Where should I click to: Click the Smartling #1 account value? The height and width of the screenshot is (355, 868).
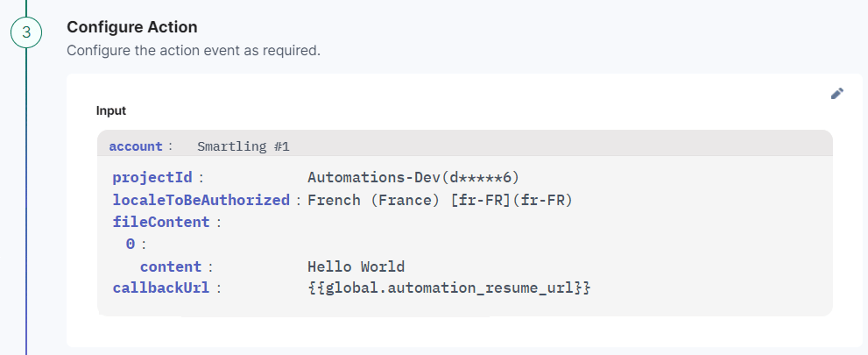[243, 146]
